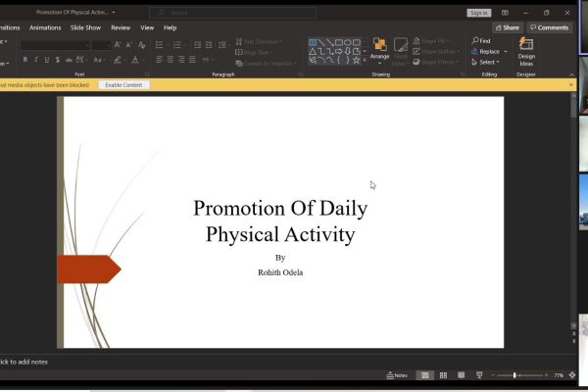Open Change Case dropdown
This screenshot has width=588, height=392.
[99, 59]
